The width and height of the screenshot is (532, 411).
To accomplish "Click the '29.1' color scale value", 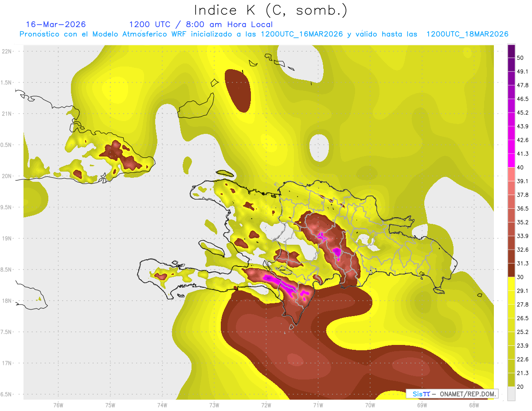I will click(x=523, y=290).
